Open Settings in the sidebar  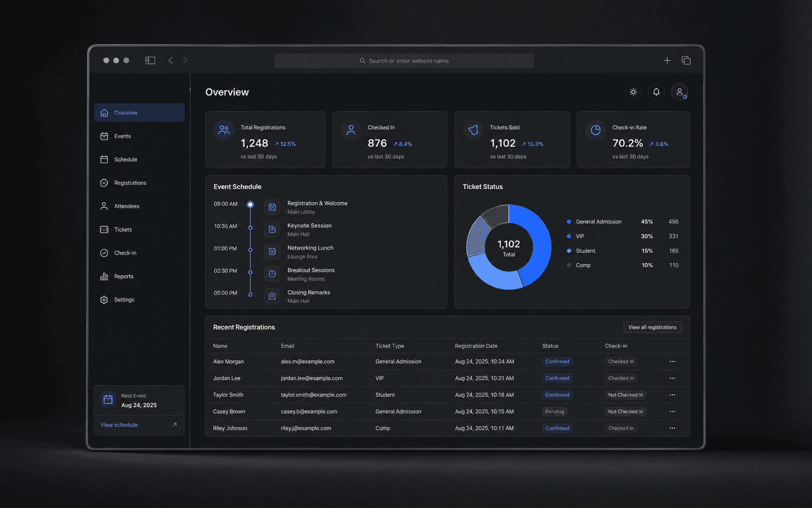pyautogui.click(x=139, y=300)
